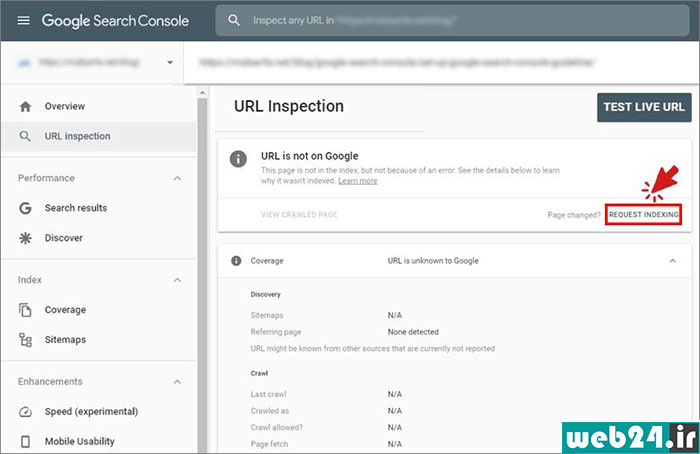Open the Learn more link

358,181
